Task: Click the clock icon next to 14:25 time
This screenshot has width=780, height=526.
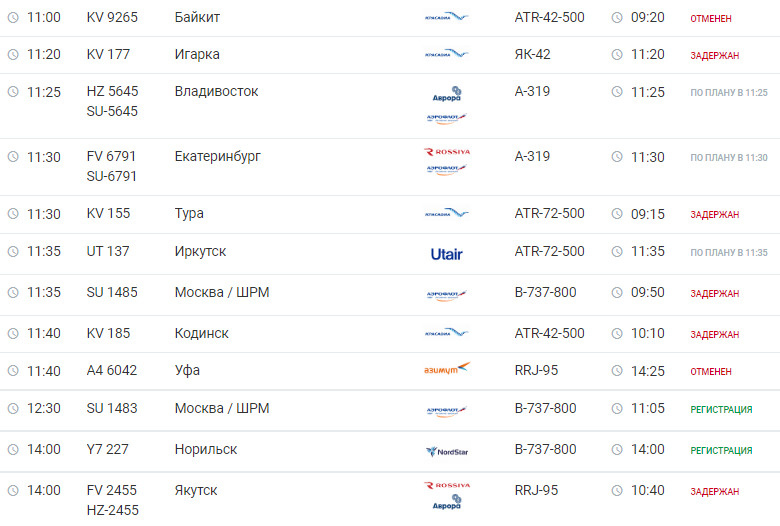Action: (x=617, y=371)
